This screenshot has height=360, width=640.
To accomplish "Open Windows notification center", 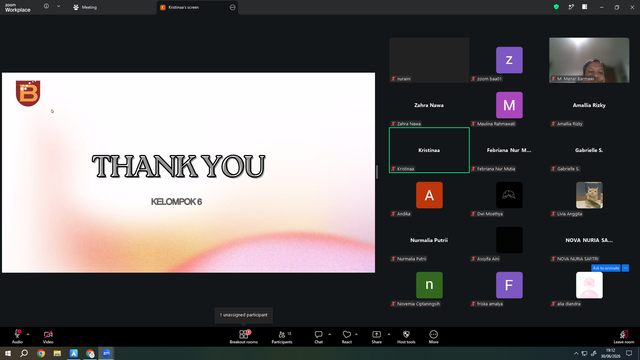I will click(629, 353).
